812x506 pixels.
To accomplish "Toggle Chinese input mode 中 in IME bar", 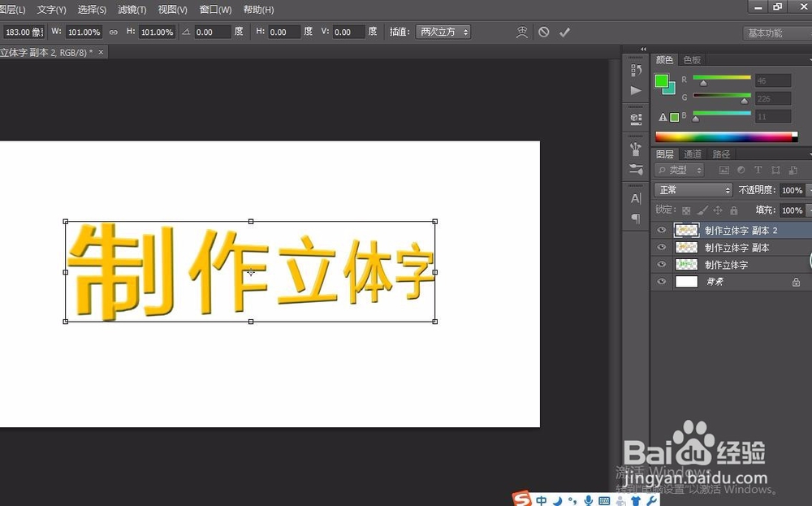I will (x=542, y=500).
